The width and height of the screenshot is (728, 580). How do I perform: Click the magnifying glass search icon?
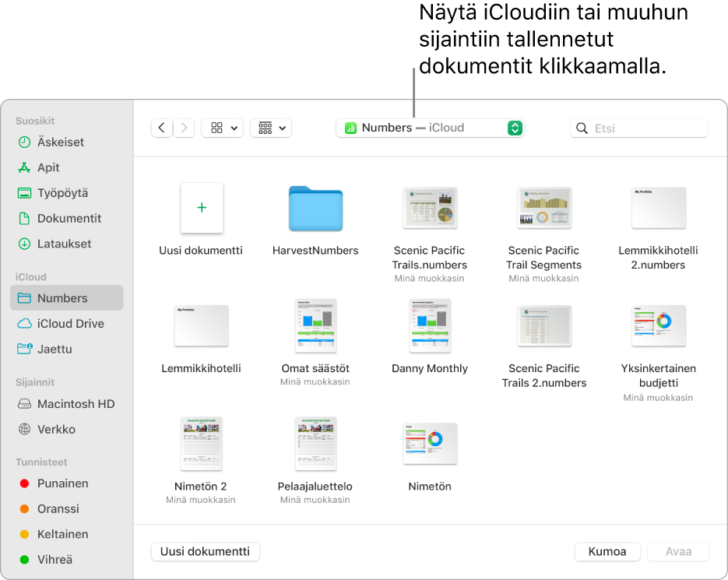[x=582, y=128]
